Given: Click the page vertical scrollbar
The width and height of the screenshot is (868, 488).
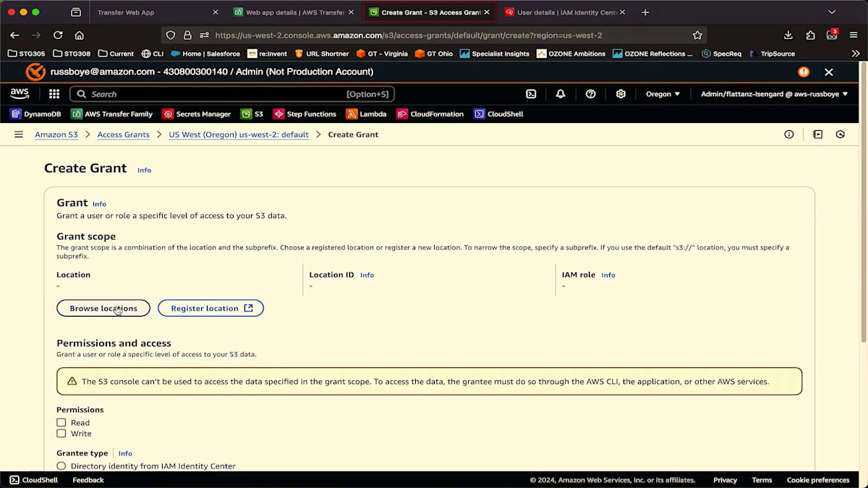Looking at the screenshot, I should [863, 202].
